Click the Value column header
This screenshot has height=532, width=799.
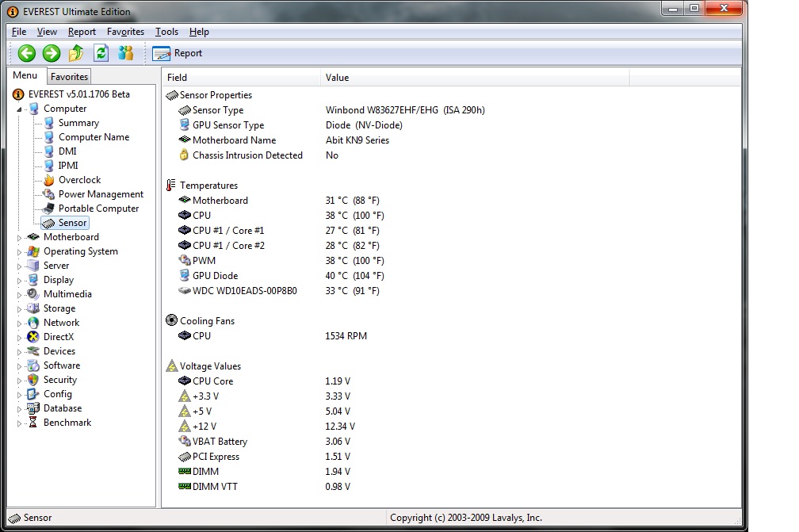pos(475,78)
